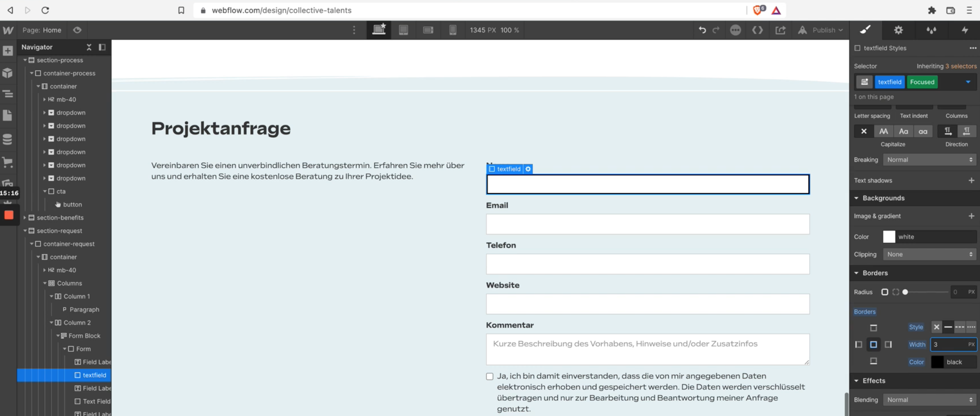Switch to the Style brush tab

click(865, 30)
